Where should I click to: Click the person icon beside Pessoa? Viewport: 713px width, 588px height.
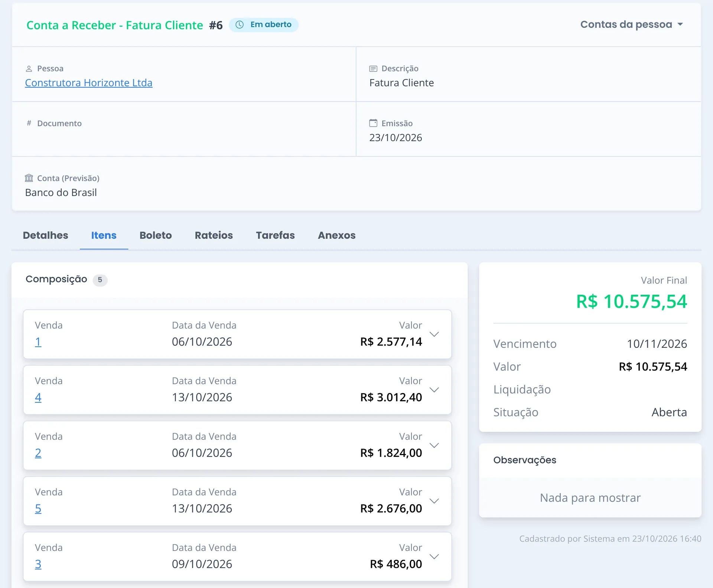[29, 69]
